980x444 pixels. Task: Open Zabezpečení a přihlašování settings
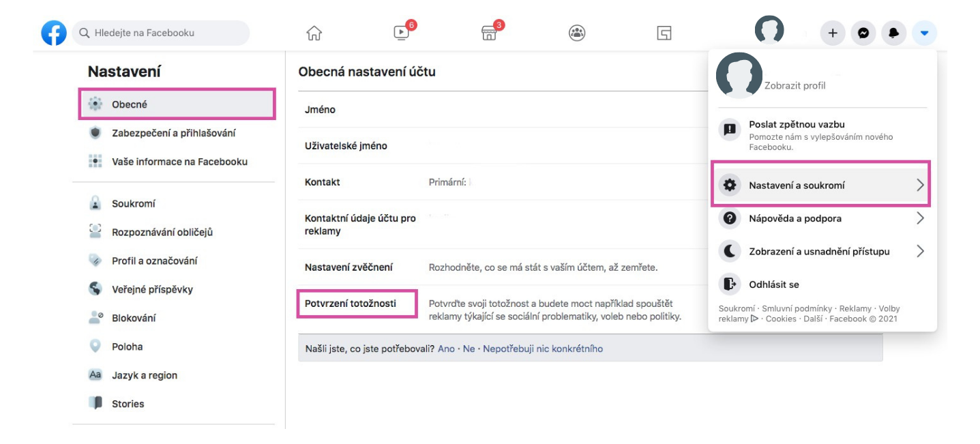click(174, 133)
